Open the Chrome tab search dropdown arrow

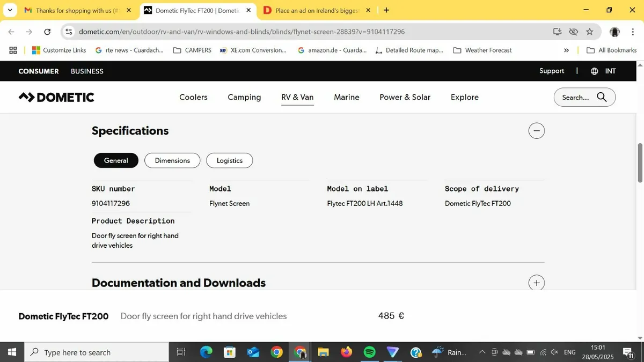[x=10, y=10]
